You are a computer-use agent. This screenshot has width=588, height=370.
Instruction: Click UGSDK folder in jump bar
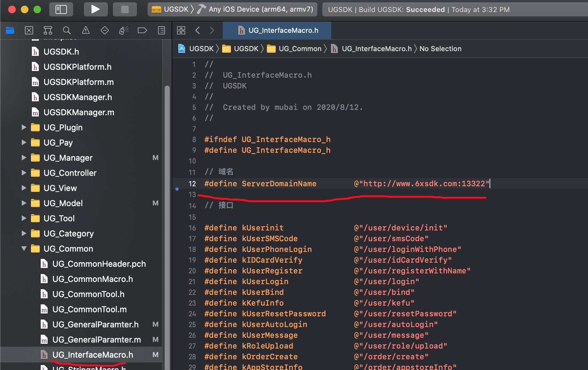tap(240, 49)
